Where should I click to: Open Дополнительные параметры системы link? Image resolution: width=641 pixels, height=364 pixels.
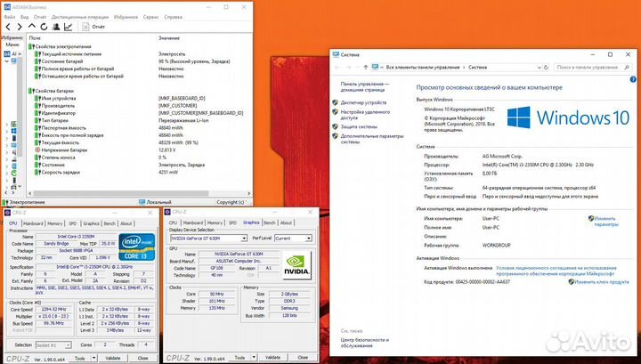372,139
